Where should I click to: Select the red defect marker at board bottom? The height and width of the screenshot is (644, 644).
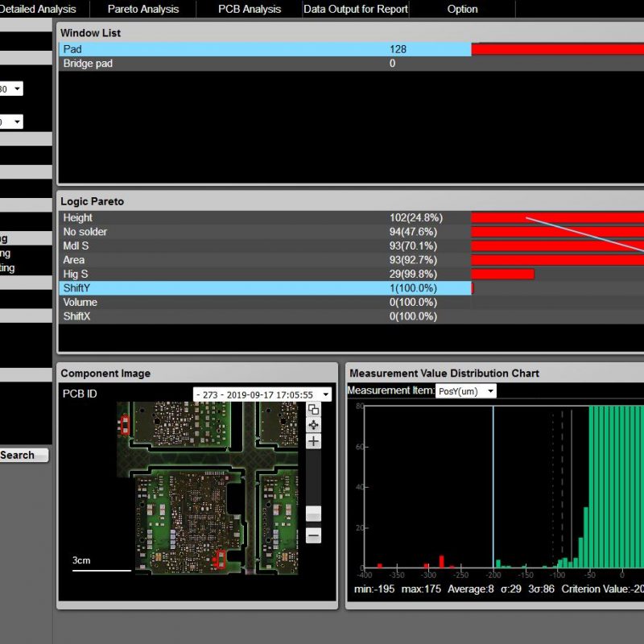(x=218, y=560)
